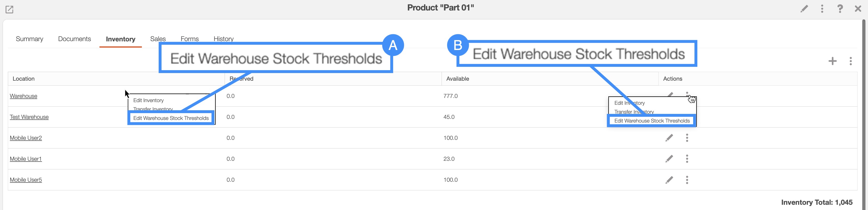
Task: Click the plus icon to add inventory
Action: tap(833, 61)
